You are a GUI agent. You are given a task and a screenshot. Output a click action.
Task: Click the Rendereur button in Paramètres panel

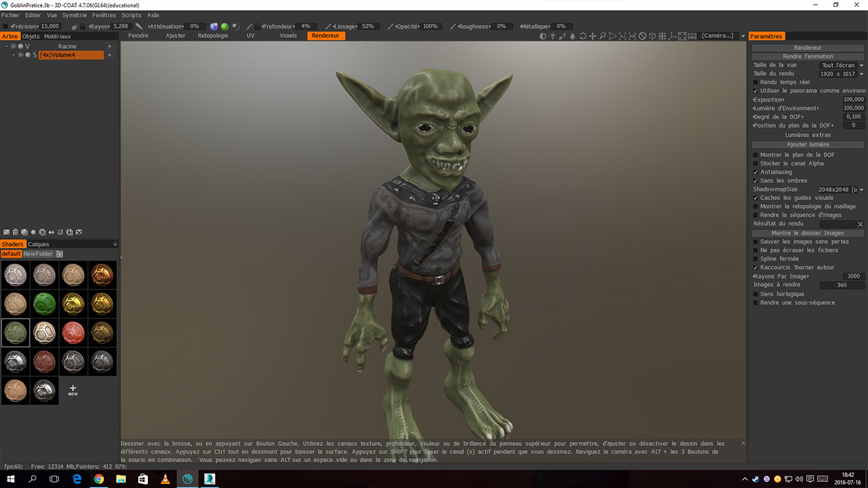808,47
